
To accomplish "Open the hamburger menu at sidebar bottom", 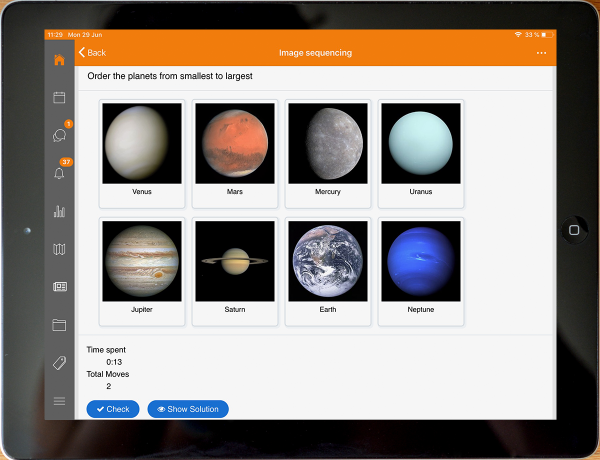I will [x=59, y=401].
